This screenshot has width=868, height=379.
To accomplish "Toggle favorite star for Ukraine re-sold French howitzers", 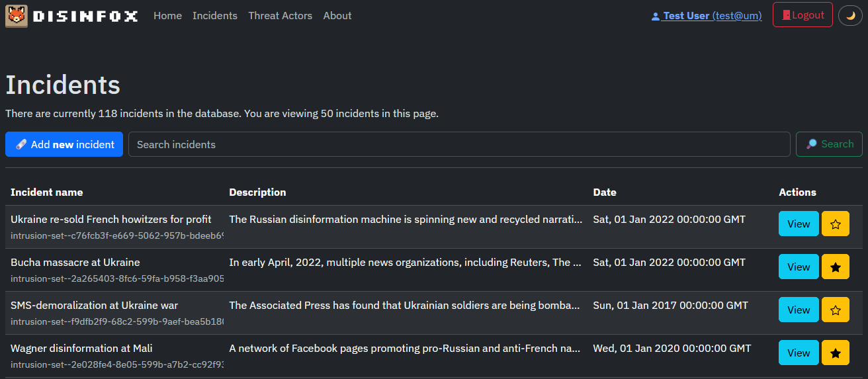I will pyautogui.click(x=836, y=224).
